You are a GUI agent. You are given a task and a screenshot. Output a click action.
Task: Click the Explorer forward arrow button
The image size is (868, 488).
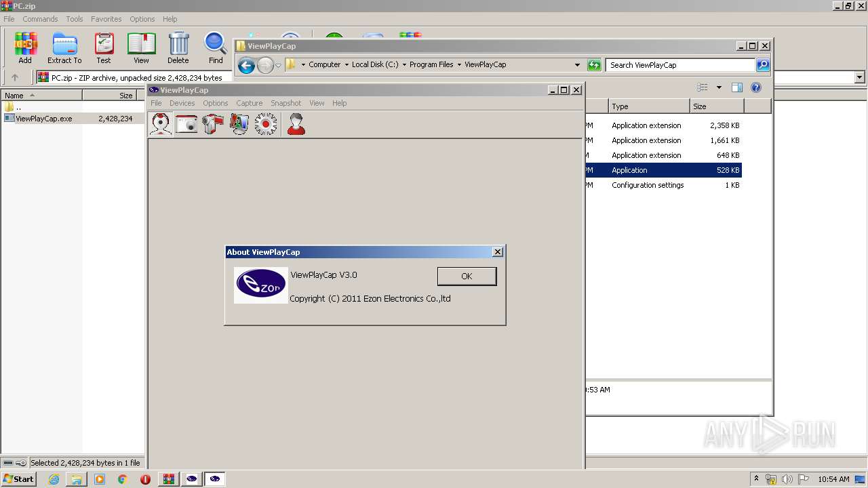click(x=265, y=65)
